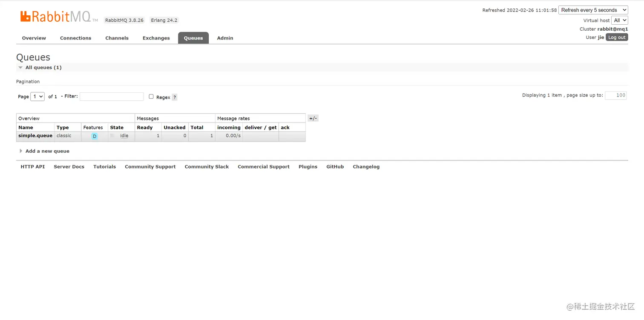Click the D durable feature badge
This screenshot has height=320, width=644.
(95, 136)
